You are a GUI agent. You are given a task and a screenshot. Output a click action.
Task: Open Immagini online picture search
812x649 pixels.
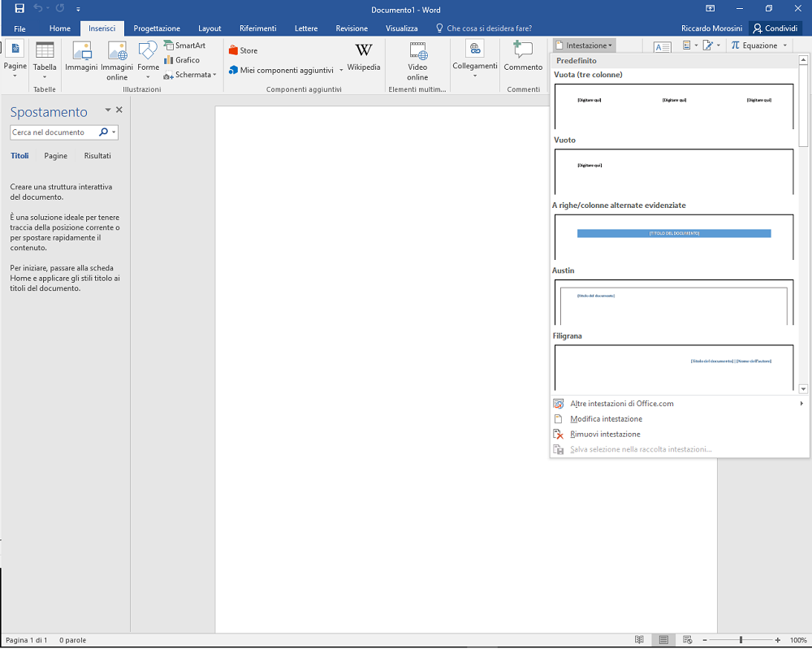pyautogui.click(x=117, y=61)
